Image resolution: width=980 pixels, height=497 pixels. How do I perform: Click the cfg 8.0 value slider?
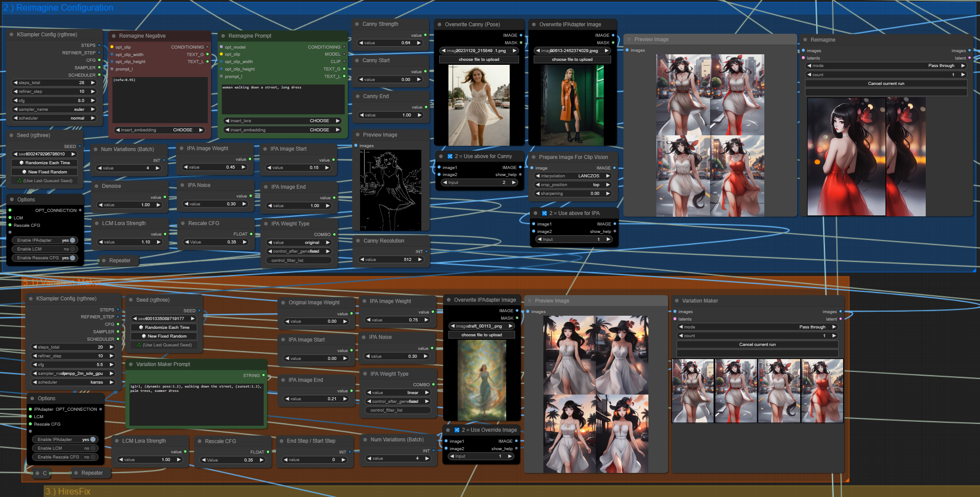point(54,101)
